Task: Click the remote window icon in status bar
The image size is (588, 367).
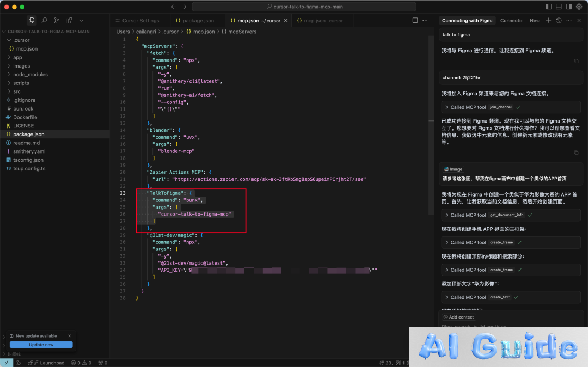Action: coord(7,363)
